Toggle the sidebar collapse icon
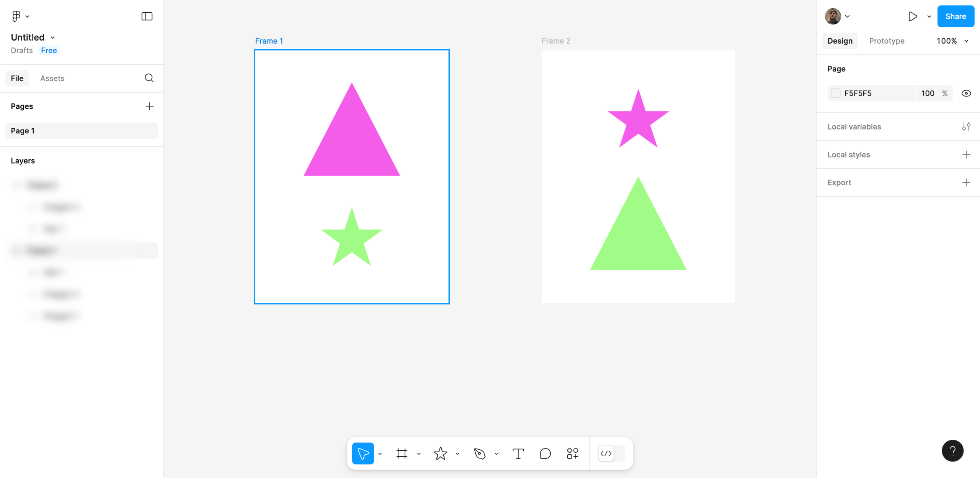The height and width of the screenshot is (478, 980). coord(147,16)
